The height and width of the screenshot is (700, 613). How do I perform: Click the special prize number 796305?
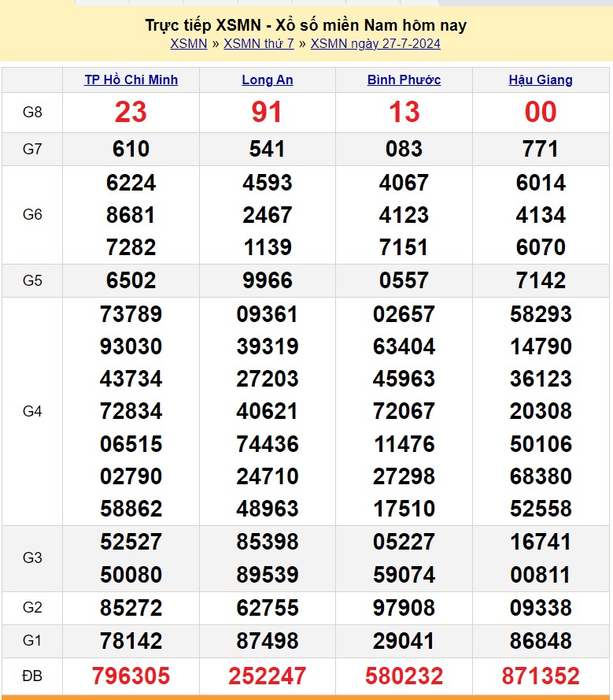coord(131,676)
